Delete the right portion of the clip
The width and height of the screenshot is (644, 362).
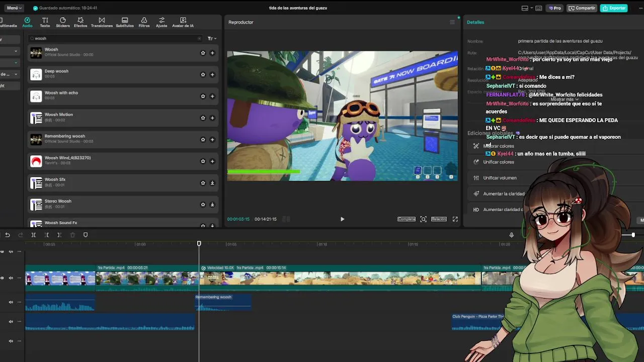[x=59, y=235]
